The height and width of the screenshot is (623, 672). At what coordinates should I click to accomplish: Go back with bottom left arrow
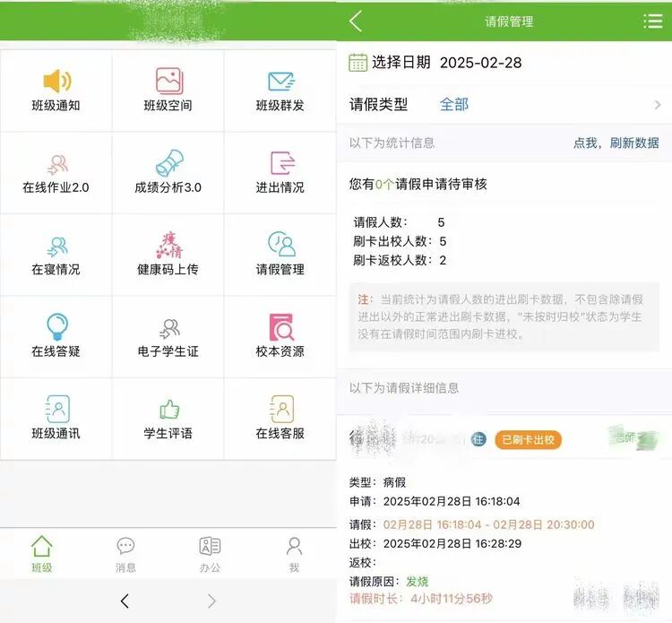[125, 601]
